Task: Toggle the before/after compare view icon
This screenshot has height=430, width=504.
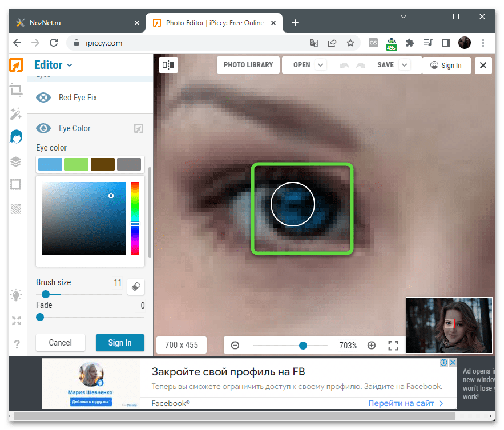Action: pyautogui.click(x=168, y=65)
